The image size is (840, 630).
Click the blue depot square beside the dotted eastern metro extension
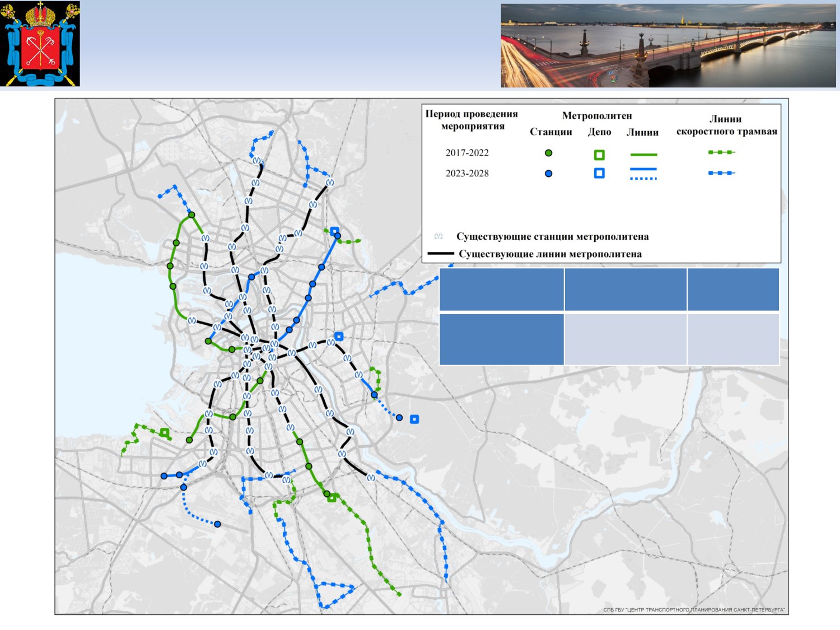click(x=414, y=419)
